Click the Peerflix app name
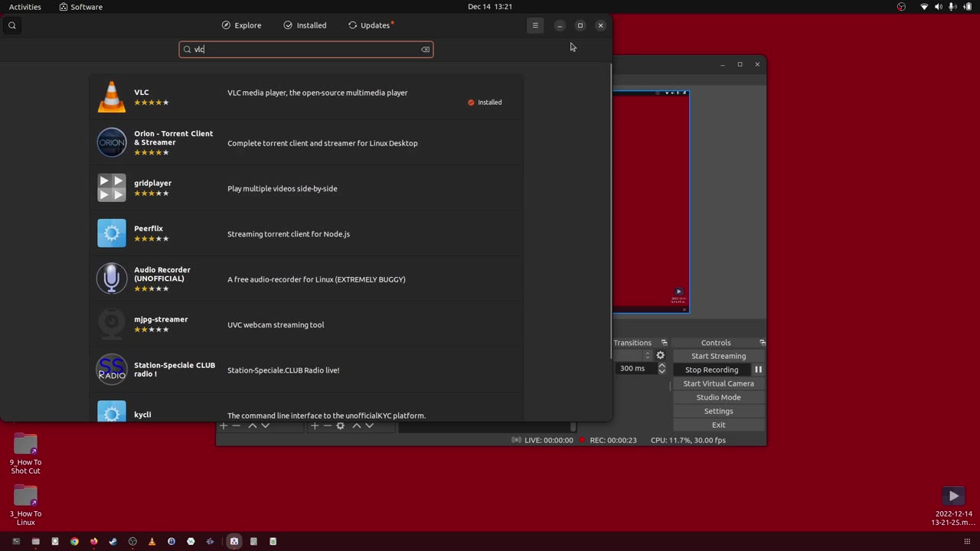This screenshot has width=980, height=551. 149,228
